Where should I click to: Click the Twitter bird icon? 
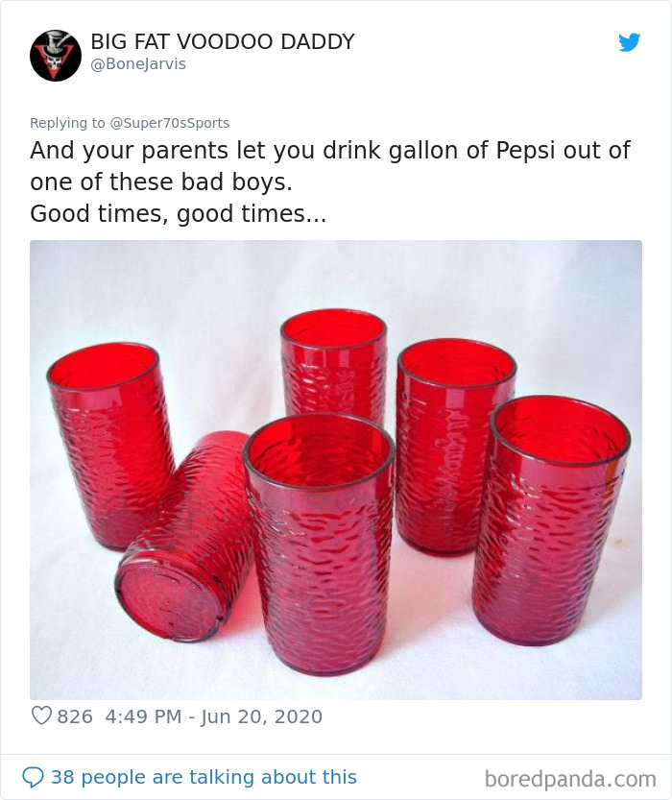click(630, 42)
